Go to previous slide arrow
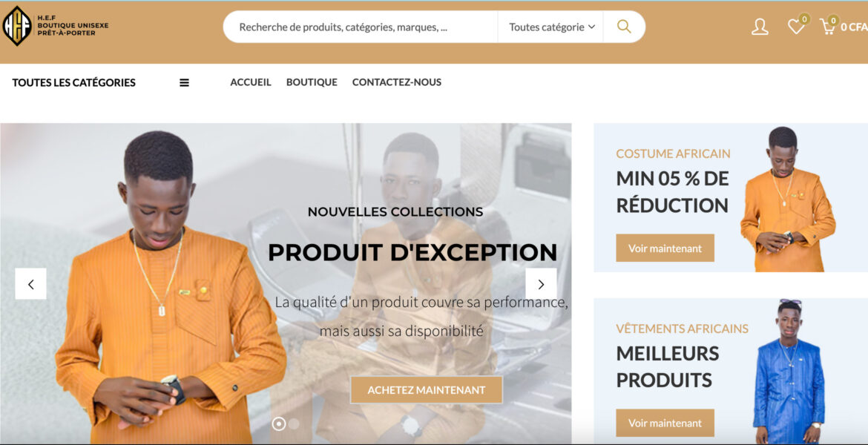The width and height of the screenshot is (868, 445). click(x=30, y=284)
